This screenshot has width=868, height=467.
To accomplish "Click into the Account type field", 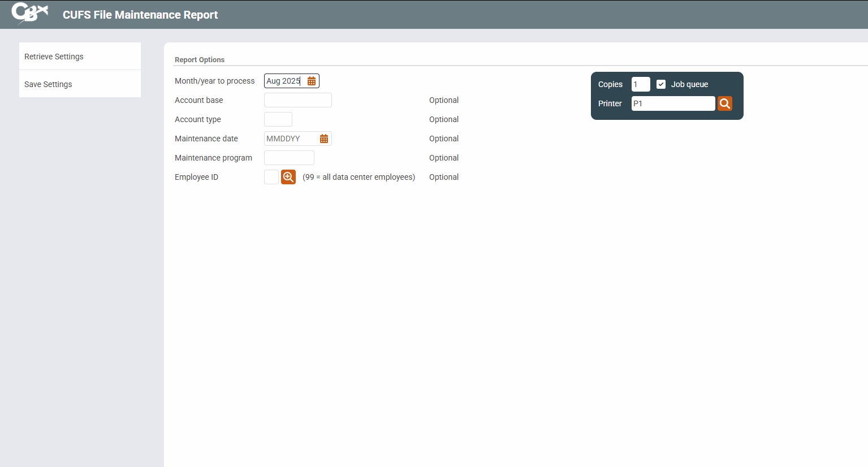I will point(278,119).
